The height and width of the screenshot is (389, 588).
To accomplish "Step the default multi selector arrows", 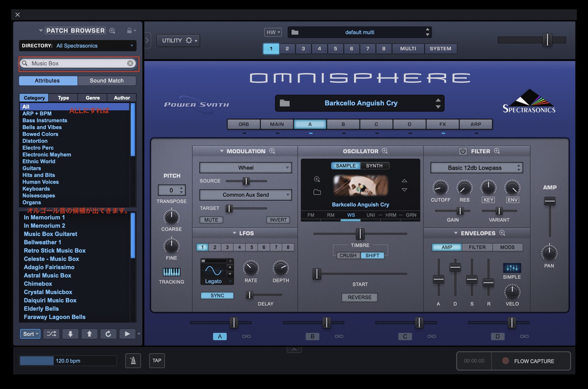I will [x=427, y=32].
